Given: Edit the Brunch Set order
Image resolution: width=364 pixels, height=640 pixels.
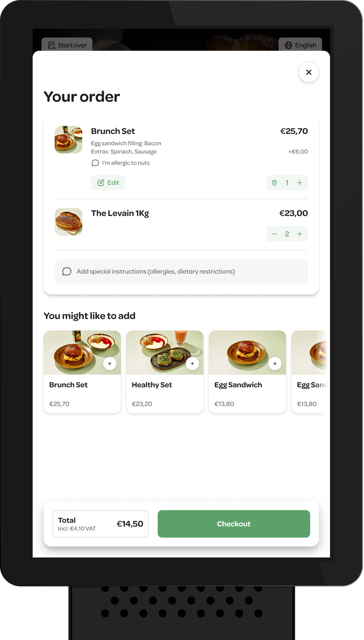Looking at the screenshot, I should (x=108, y=183).
